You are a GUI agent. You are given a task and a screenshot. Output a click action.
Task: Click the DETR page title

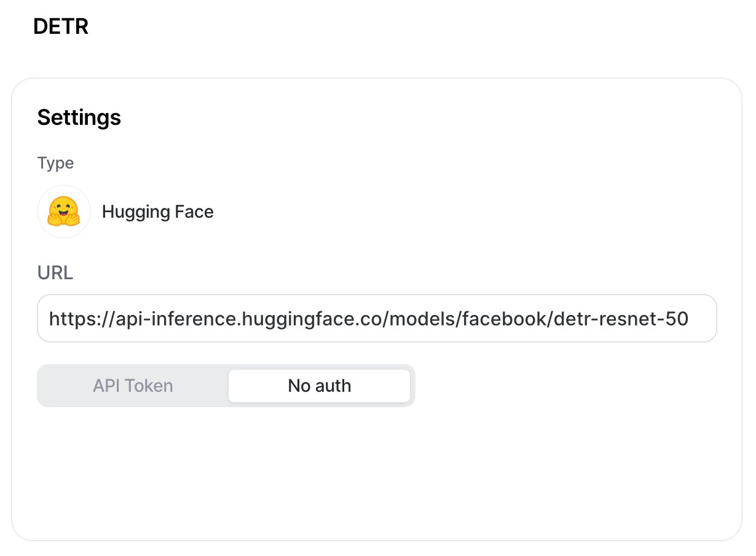61,26
